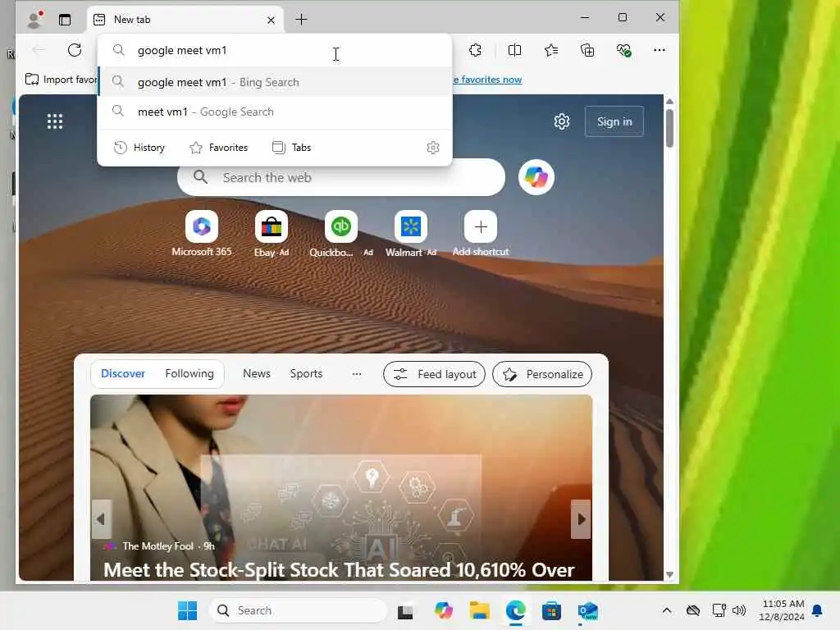Open Feed layout options
840x630 pixels.
(x=434, y=374)
